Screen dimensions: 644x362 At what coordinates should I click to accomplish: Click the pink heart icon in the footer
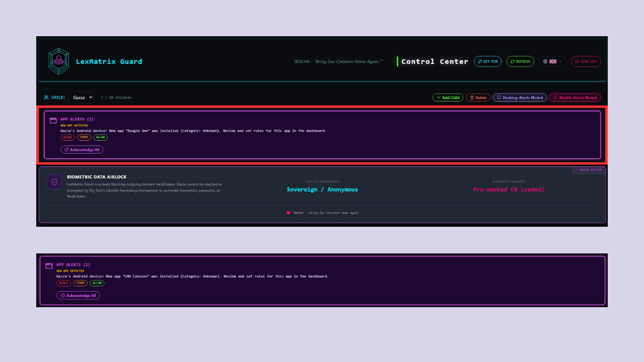tap(288, 213)
